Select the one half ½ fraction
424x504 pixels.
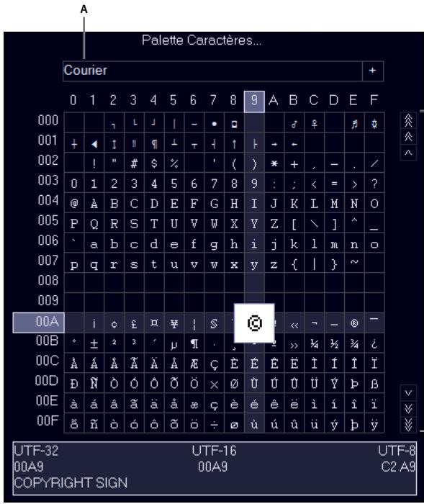(x=334, y=343)
